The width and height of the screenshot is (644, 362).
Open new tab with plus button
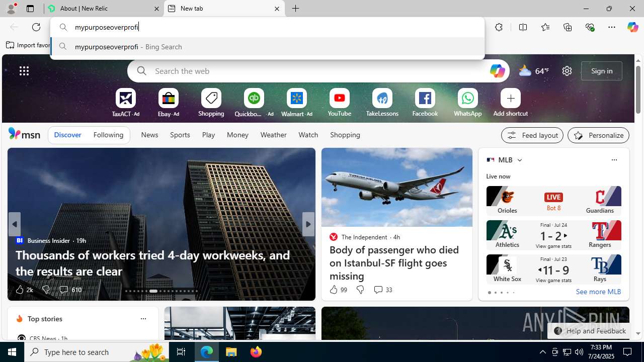296,9
